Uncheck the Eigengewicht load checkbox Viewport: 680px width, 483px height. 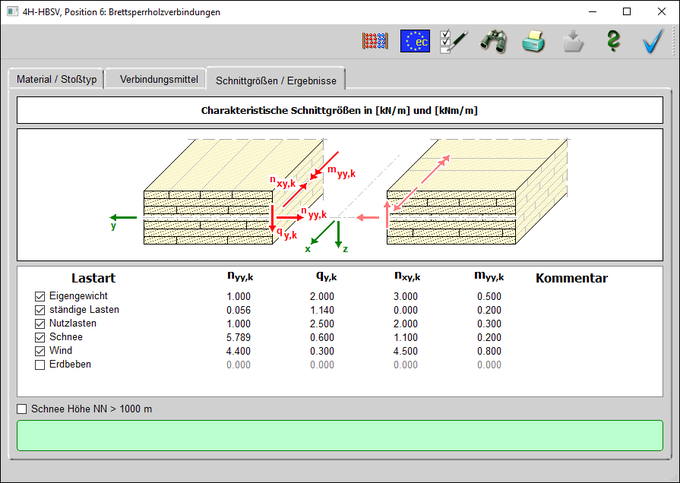pos(40,297)
